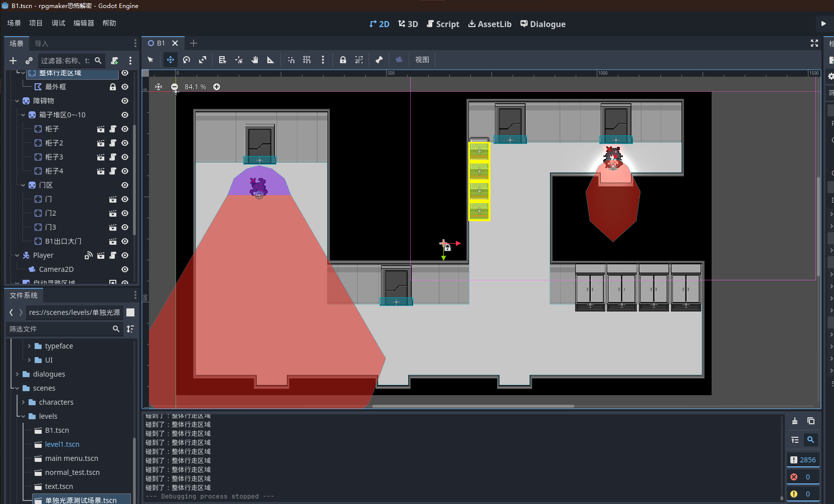The height and width of the screenshot is (504, 834).
Task: Toggle the error messages filter
Action: (x=803, y=477)
